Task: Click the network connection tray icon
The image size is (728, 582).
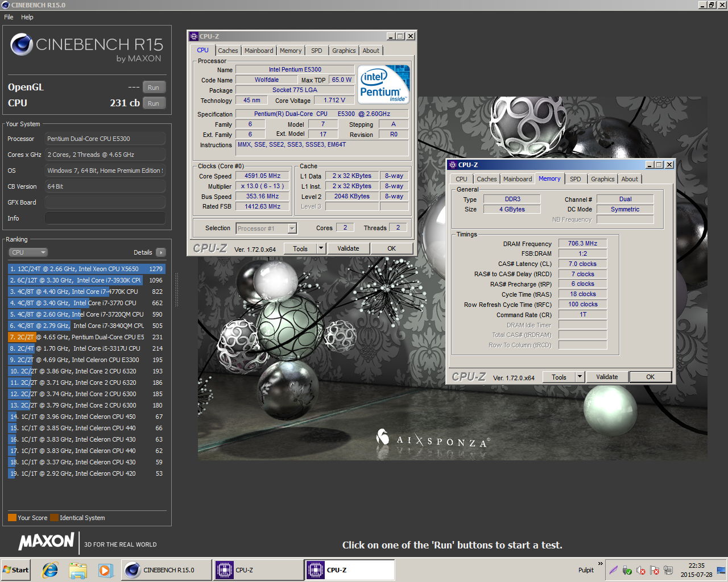Action: click(x=668, y=570)
